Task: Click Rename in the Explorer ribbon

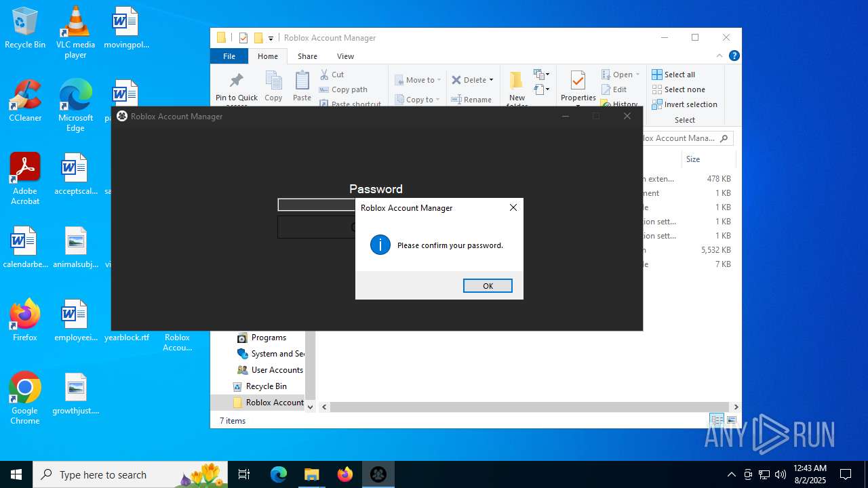Action: pyautogui.click(x=472, y=100)
